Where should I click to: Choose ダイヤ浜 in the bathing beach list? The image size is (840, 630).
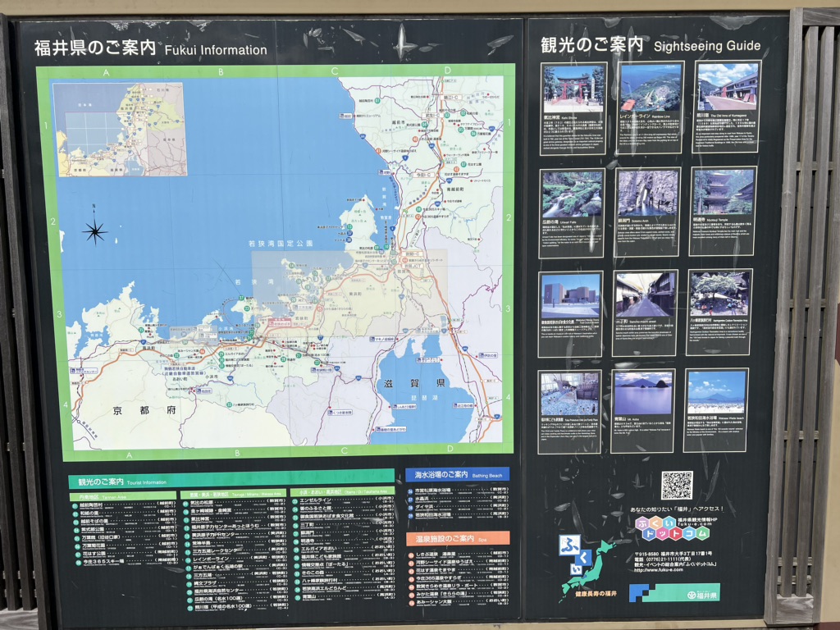point(458,507)
